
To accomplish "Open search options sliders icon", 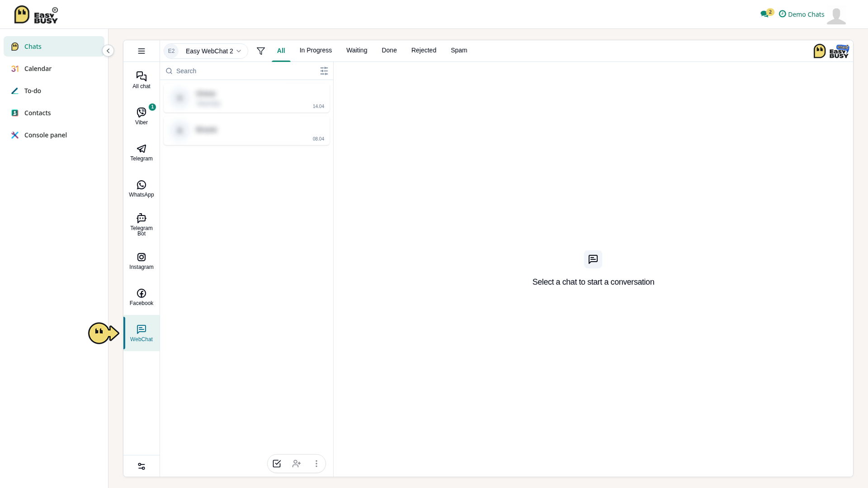I will point(324,71).
